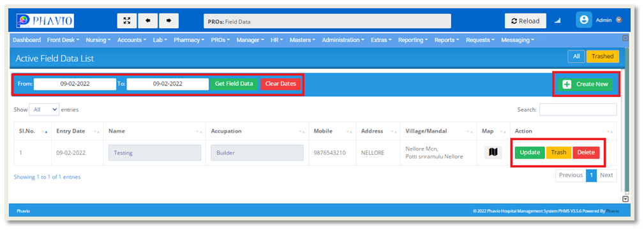The width and height of the screenshot is (644, 230).
Task: Click mobile number 9876543210
Action: point(330,153)
